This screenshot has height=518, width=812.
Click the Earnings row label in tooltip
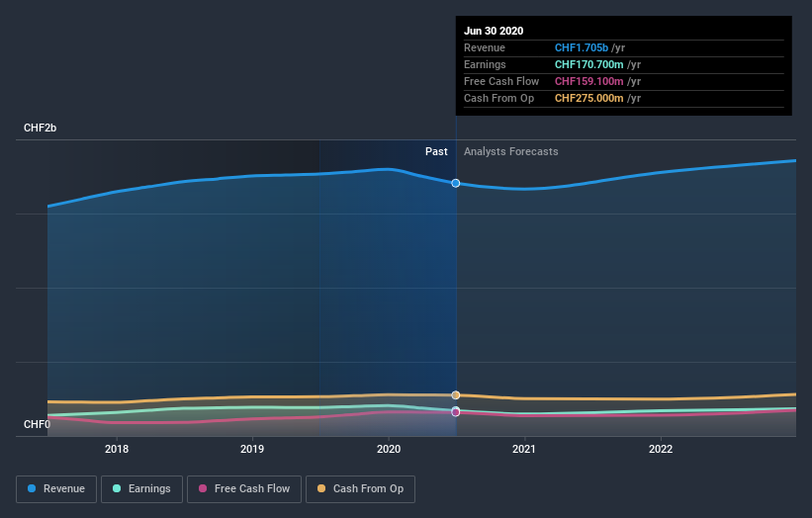tap(485, 64)
